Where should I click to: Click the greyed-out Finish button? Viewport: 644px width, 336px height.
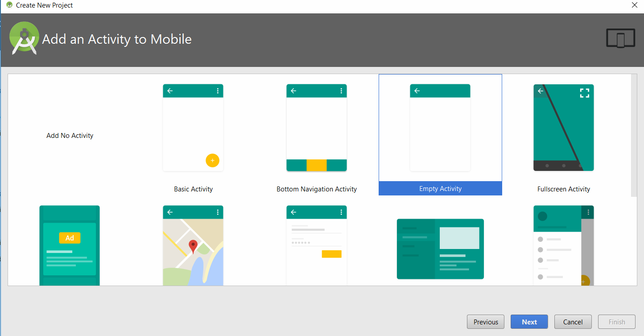(617, 322)
